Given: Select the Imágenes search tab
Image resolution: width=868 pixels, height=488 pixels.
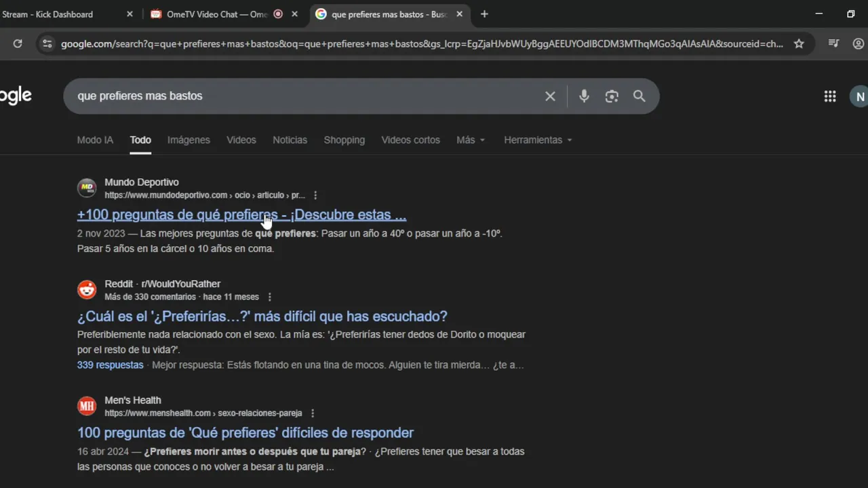Looking at the screenshot, I should tap(189, 140).
